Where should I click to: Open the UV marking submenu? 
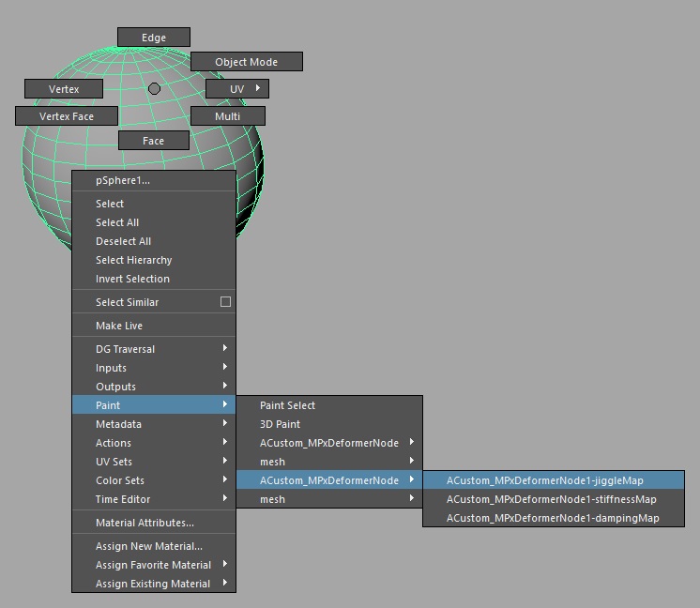pyautogui.click(x=237, y=89)
